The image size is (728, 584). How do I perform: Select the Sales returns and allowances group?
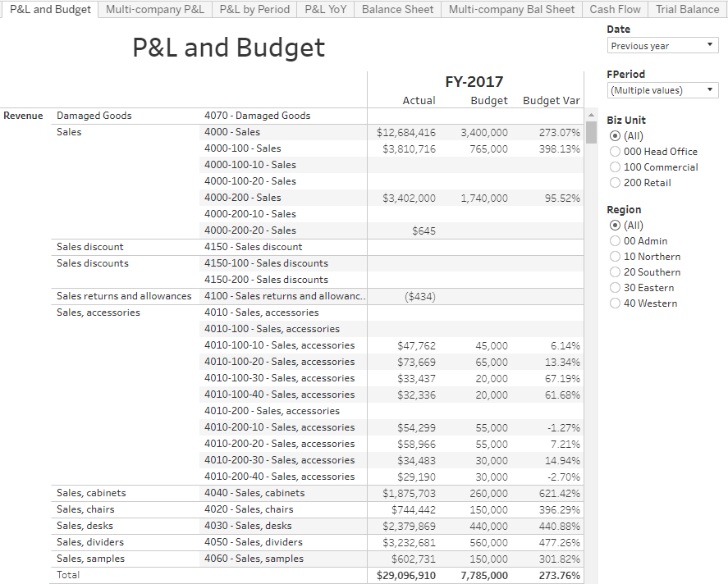[124, 296]
